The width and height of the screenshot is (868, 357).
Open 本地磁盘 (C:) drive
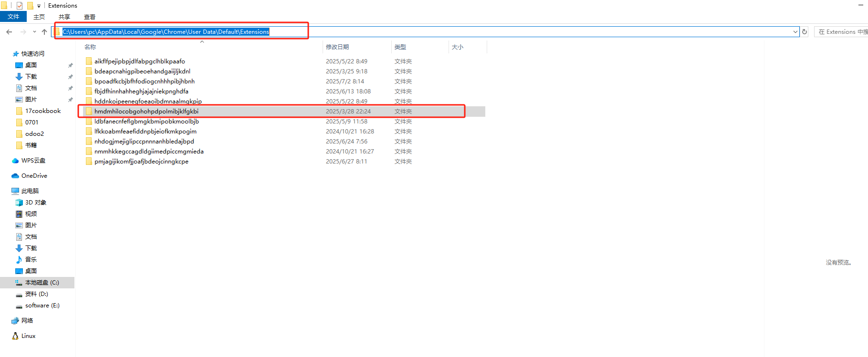click(x=42, y=283)
